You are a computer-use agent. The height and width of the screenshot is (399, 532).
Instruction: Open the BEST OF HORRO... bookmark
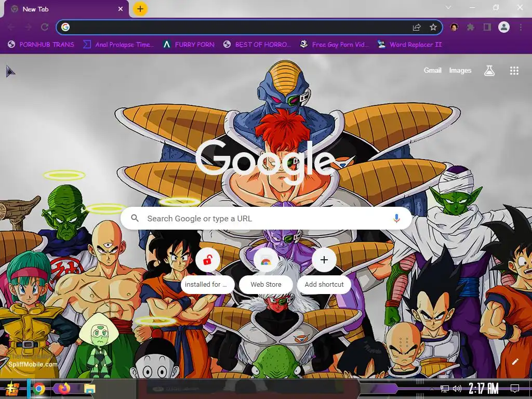[257, 45]
